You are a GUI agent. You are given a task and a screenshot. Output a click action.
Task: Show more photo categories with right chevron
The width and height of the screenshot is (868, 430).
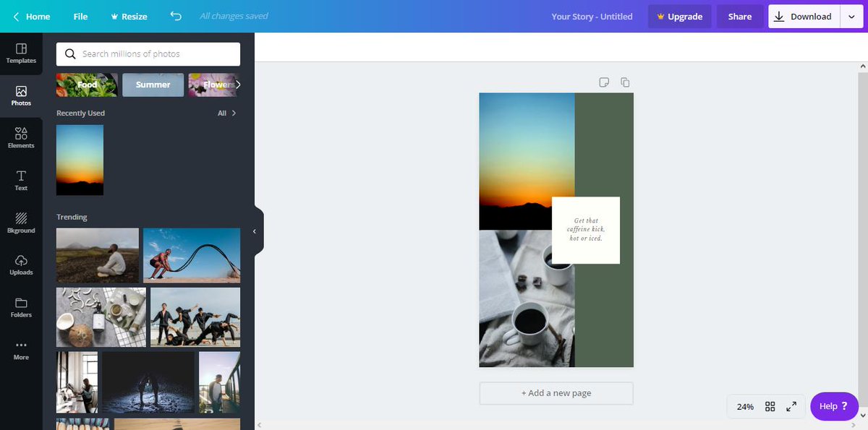(x=238, y=85)
